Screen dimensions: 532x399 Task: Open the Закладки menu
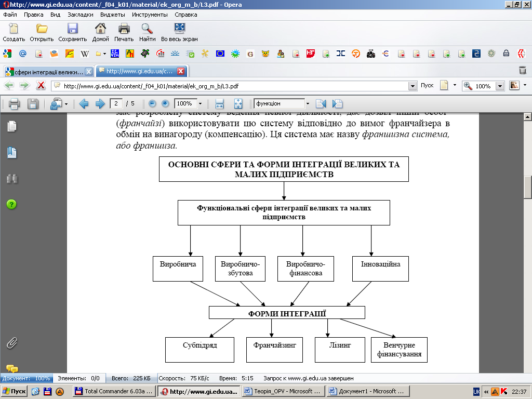click(81, 15)
